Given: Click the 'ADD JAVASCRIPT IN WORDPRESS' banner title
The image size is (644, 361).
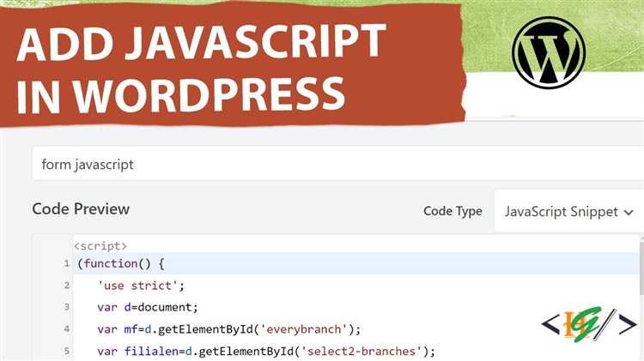Looking at the screenshot, I should pyautogui.click(x=201, y=68).
